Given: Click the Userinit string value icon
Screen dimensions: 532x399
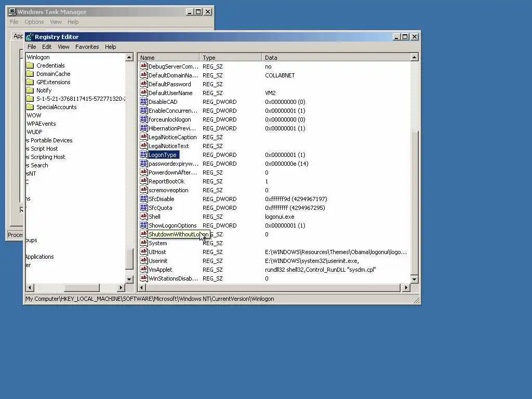Looking at the screenshot, I should tap(144, 260).
